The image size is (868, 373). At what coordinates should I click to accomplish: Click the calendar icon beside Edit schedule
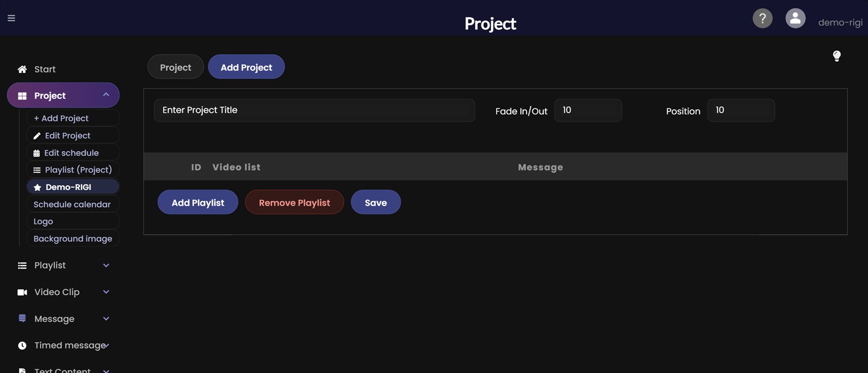tap(36, 153)
